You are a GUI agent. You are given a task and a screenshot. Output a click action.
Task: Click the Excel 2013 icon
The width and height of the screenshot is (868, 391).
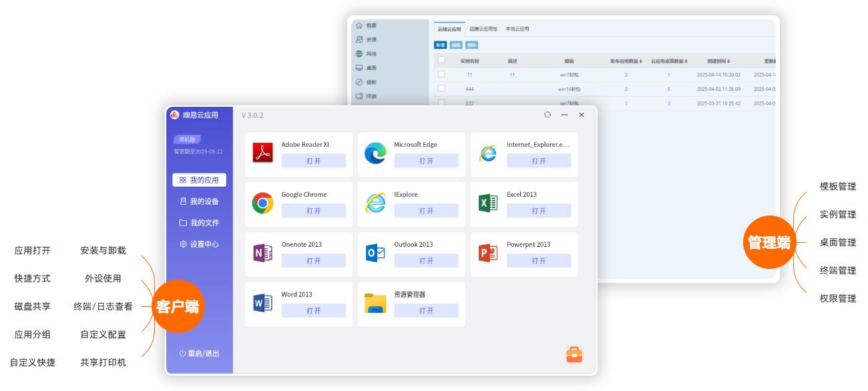(488, 203)
